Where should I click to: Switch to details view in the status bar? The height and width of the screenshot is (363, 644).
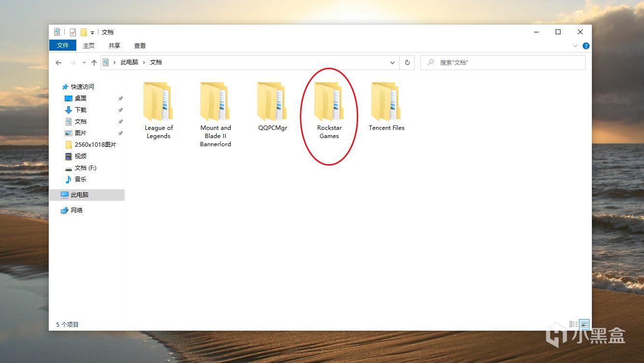point(574,324)
